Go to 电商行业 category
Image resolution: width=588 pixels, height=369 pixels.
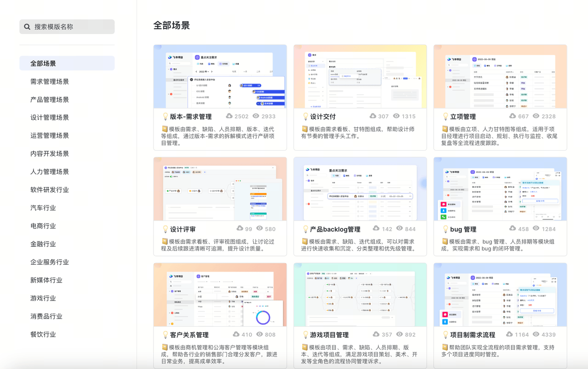click(43, 226)
